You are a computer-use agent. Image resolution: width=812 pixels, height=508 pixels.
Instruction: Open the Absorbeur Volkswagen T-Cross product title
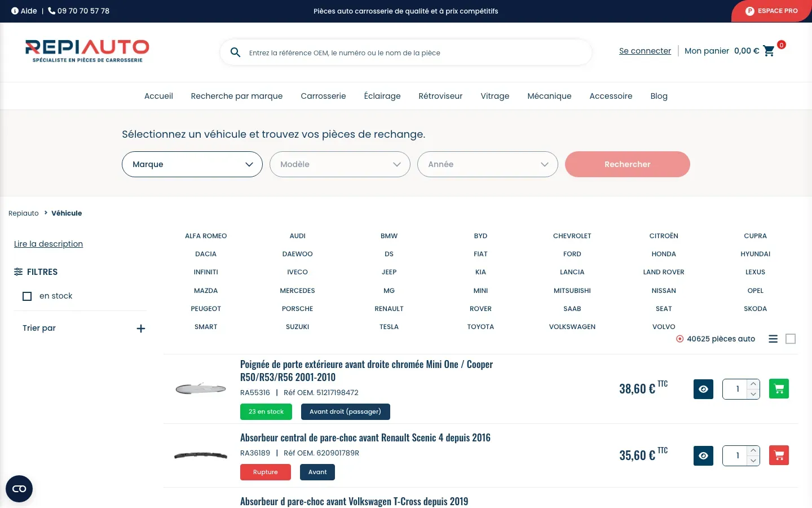point(354,501)
